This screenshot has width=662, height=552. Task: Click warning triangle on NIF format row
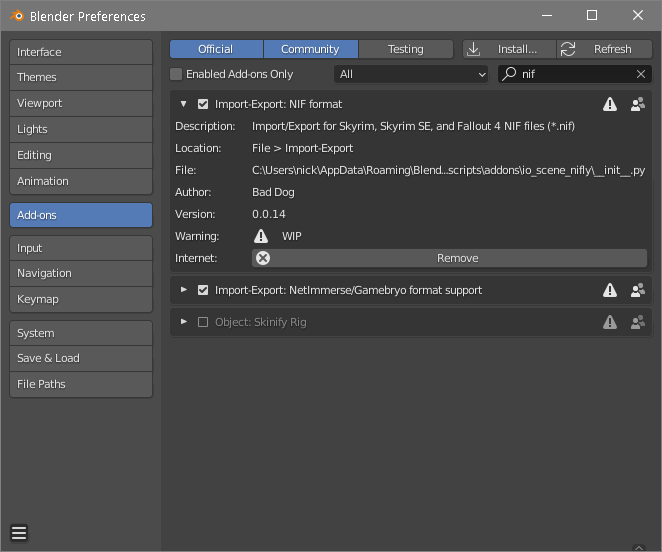(610, 104)
